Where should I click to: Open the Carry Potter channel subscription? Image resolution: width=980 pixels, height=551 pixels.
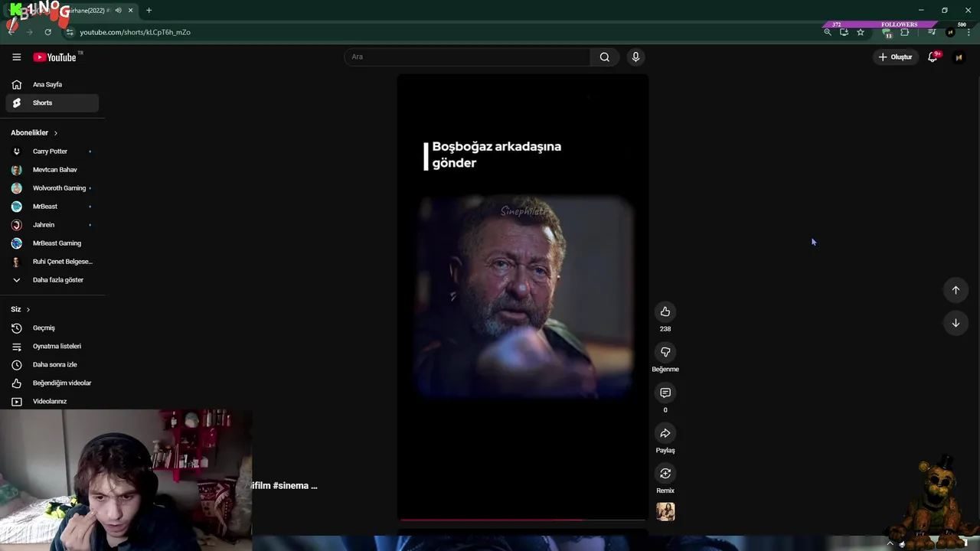(x=52, y=152)
